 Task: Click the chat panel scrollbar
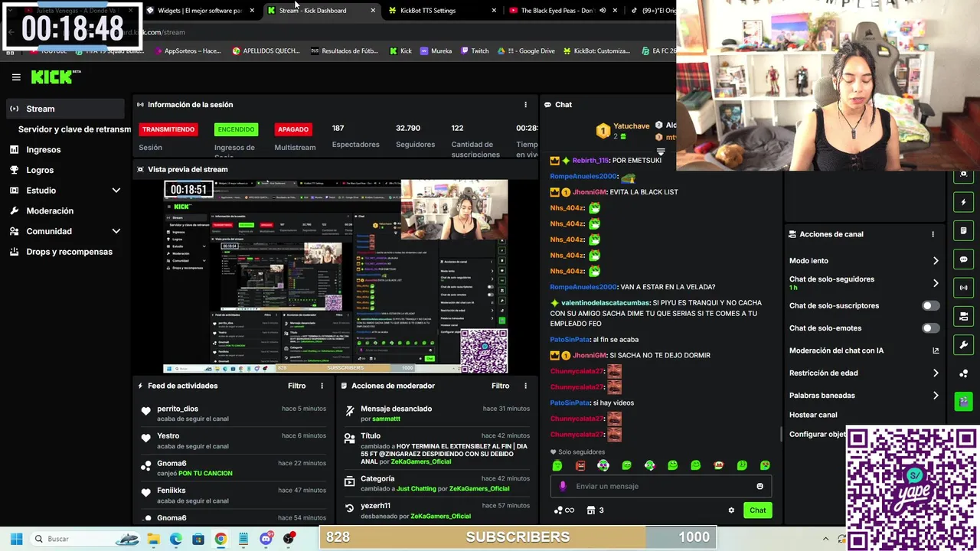point(781,433)
